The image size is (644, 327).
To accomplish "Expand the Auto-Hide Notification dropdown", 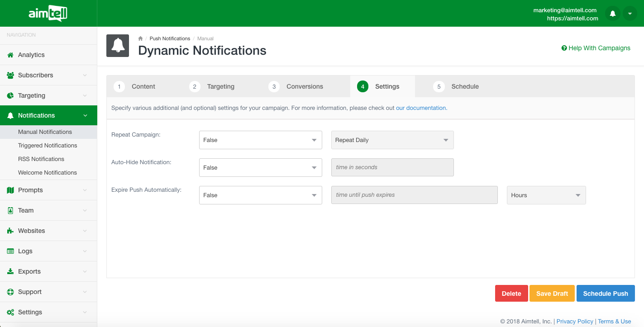I will [x=260, y=167].
